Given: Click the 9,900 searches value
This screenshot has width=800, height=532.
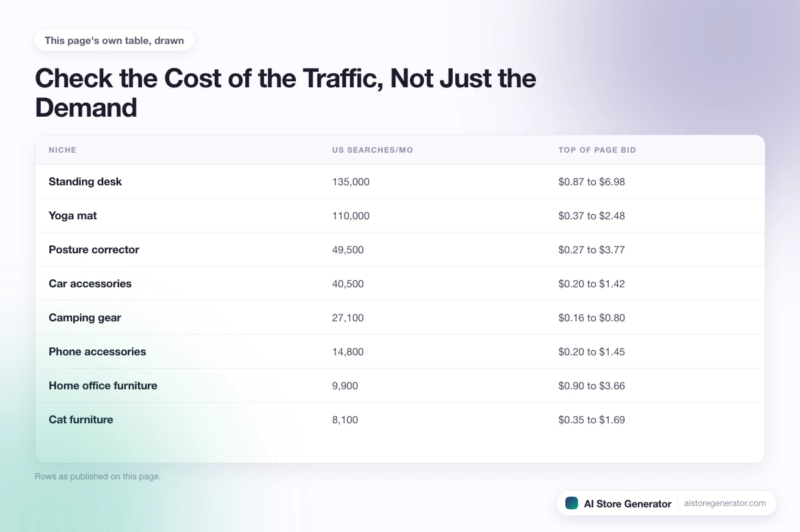Looking at the screenshot, I should (345, 385).
